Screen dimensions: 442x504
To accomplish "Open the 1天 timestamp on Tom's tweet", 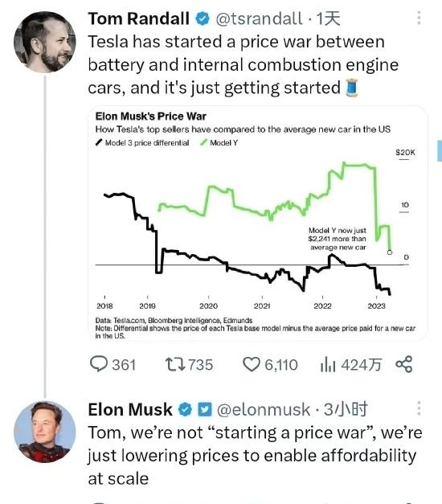I will (328, 18).
